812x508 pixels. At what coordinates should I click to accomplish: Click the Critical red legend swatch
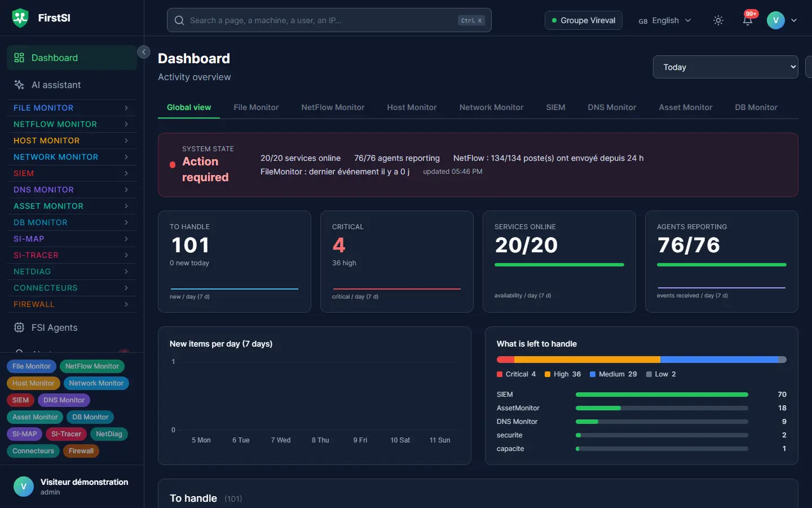[500, 374]
